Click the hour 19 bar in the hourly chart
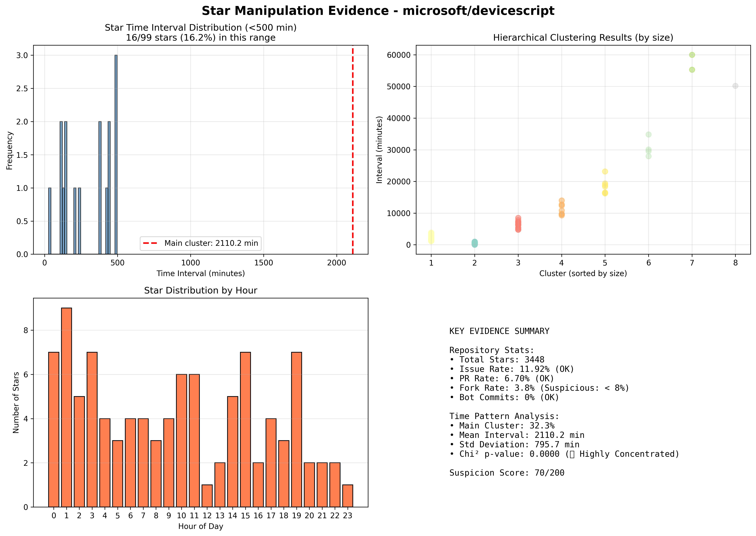Viewport: 756px width, 536px height. pos(297,429)
